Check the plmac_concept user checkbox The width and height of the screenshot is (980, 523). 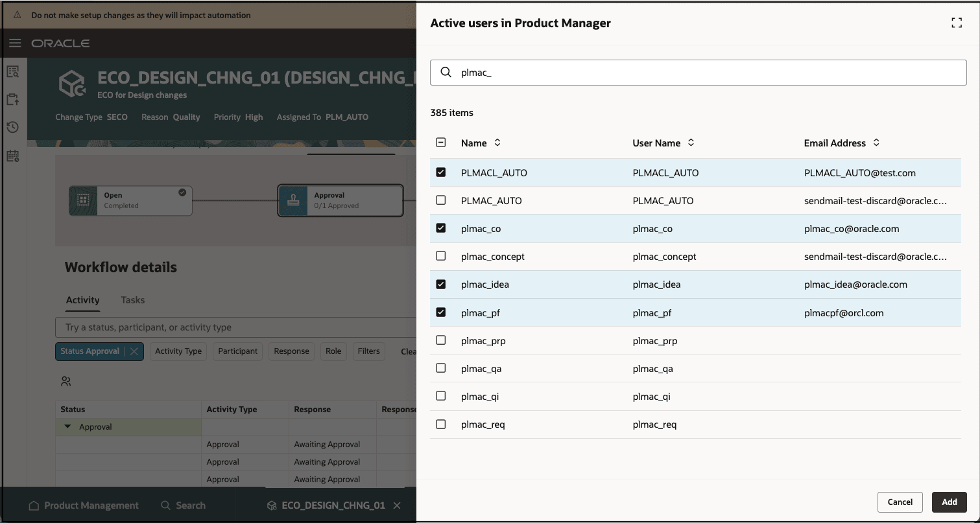pos(441,256)
